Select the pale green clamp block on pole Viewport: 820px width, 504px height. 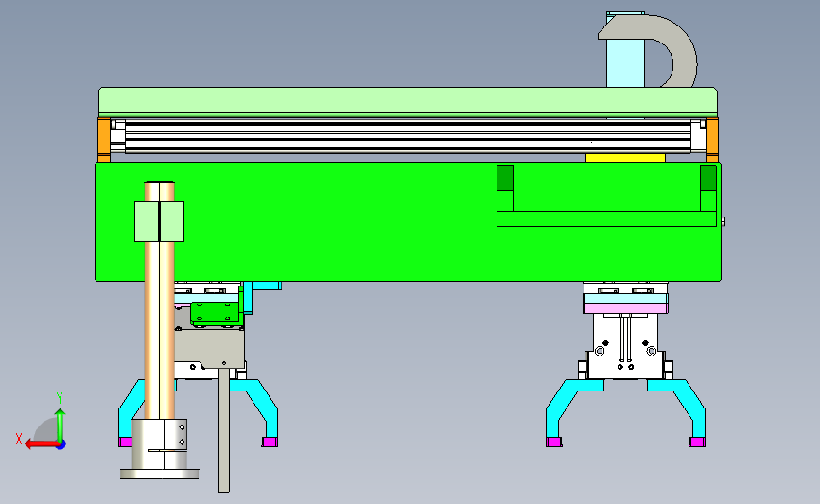click(160, 221)
